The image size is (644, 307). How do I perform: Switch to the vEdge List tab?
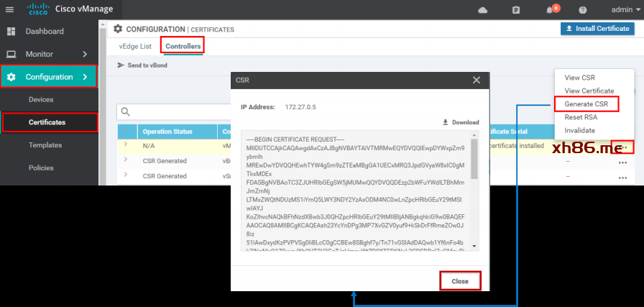pos(135,46)
